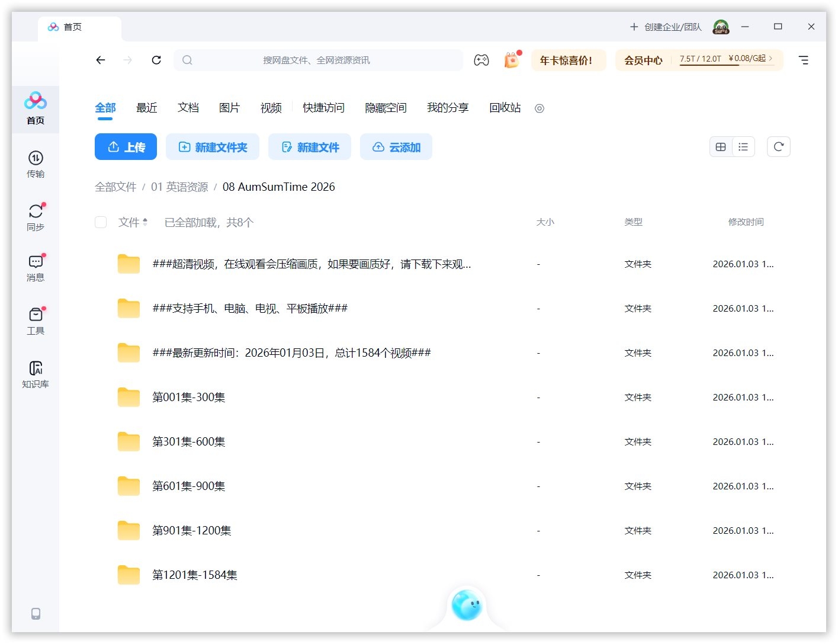
Task: Open 消息 messages from the sidebar
Action: click(x=36, y=268)
